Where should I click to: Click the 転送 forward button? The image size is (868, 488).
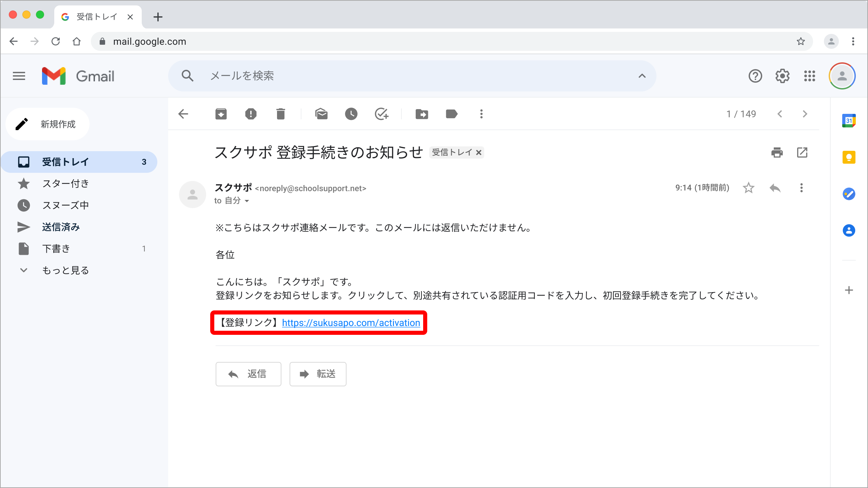(318, 374)
